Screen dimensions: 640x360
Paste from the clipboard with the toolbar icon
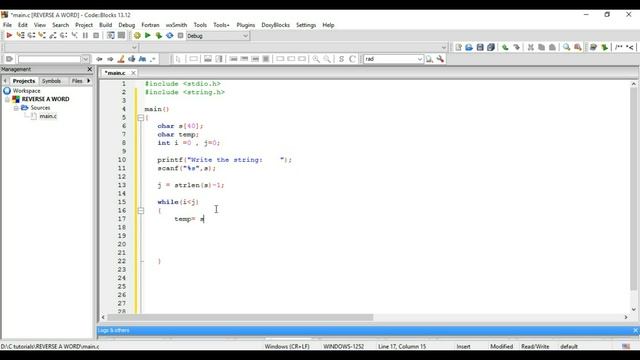click(x=552, y=47)
